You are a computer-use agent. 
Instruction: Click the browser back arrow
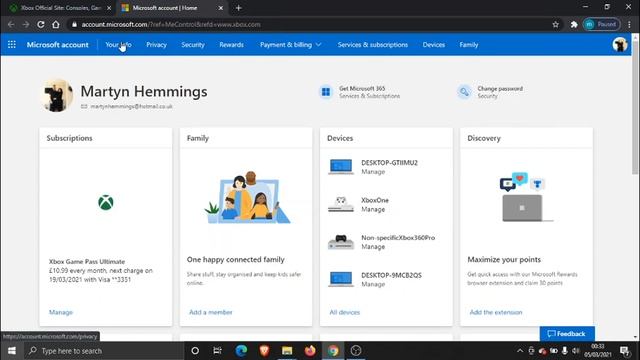[11, 24]
